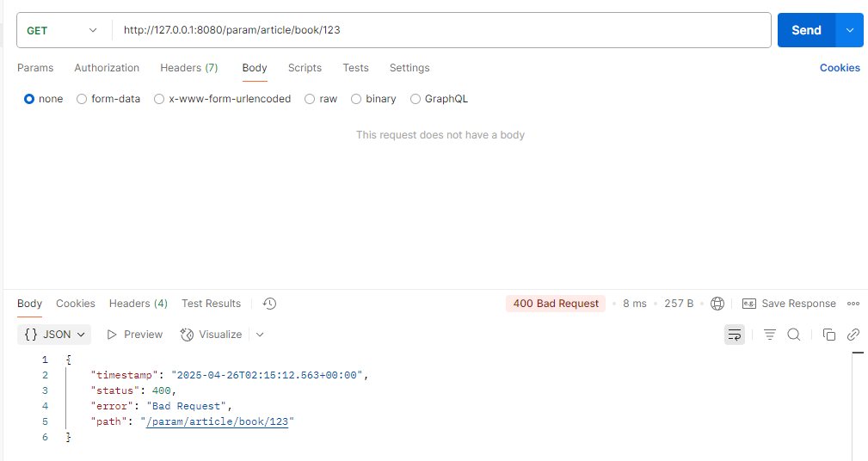Expand the Send button arrow menu
Screen dimensions: 868x461
tap(849, 30)
